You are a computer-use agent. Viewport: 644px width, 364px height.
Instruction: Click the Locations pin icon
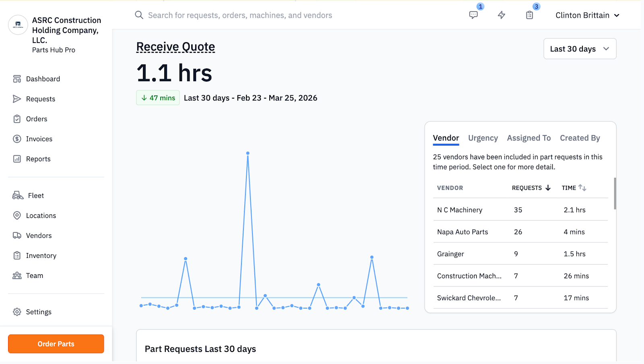pos(17,216)
